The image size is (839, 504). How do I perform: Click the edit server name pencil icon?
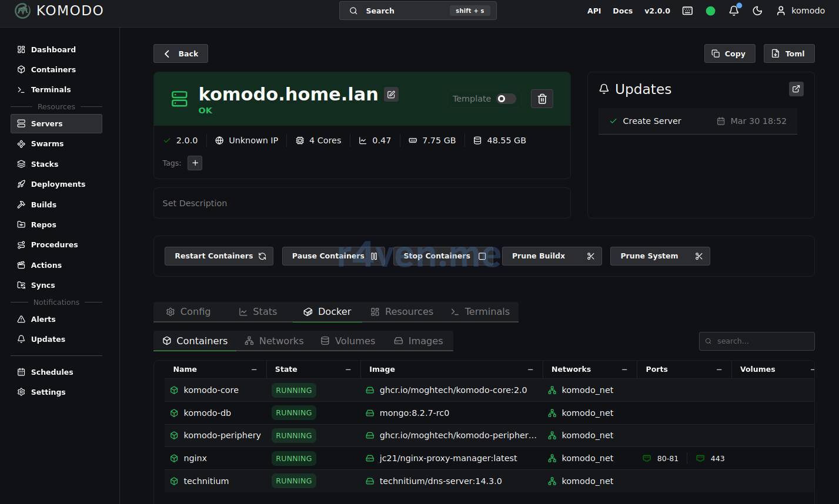391,94
